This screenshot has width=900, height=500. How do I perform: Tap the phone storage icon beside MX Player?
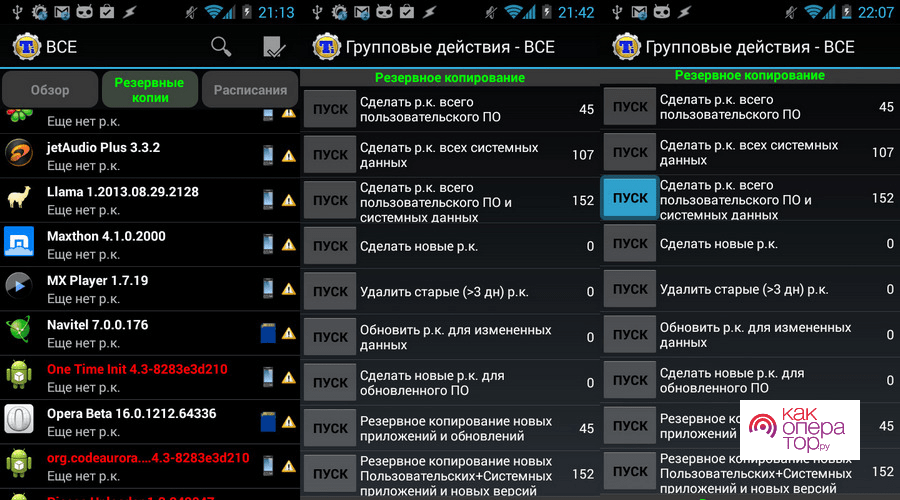click(268, 288)
